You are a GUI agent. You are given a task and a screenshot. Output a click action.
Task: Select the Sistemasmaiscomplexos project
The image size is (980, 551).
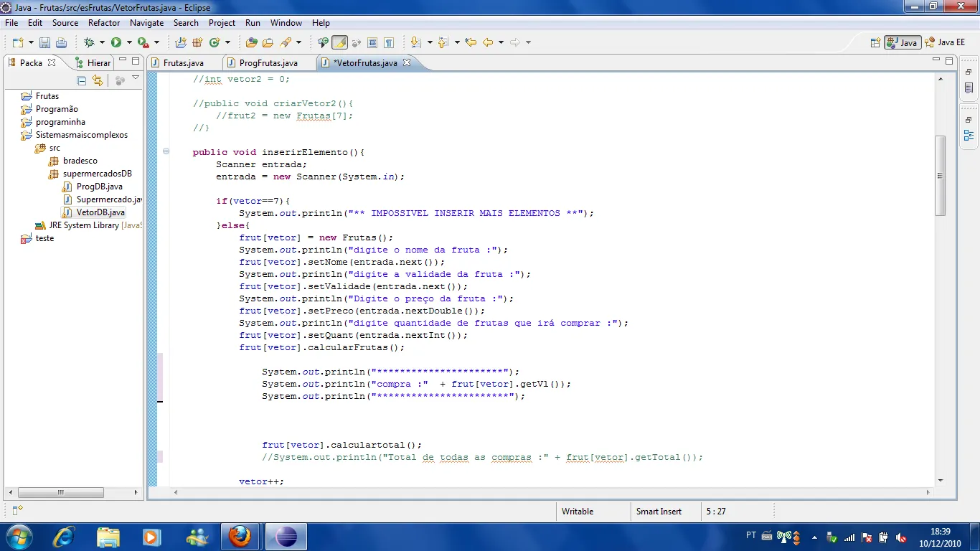(82, 135)
